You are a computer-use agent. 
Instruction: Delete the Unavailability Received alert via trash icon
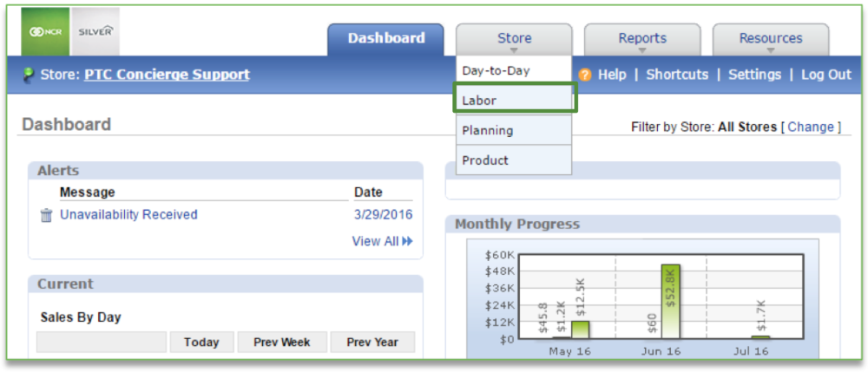(47, 215)
